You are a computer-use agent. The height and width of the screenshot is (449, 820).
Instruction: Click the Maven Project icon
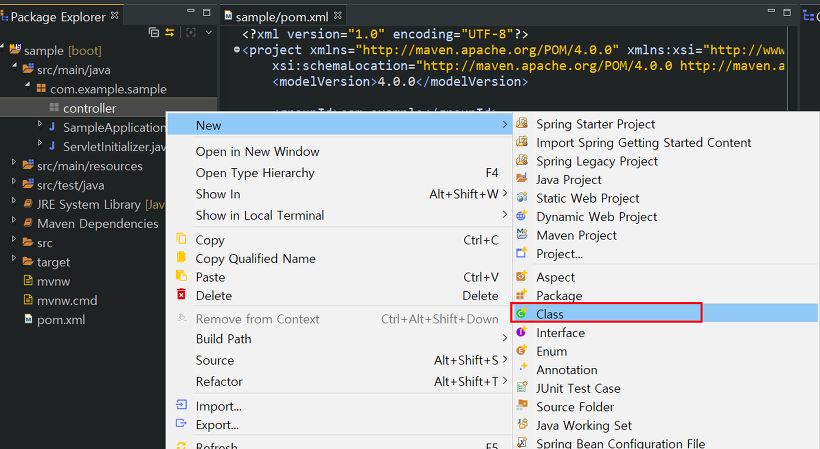pos(521,234)
